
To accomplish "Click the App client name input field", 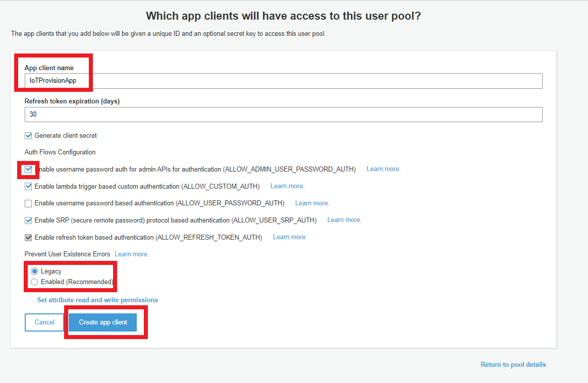I will pyautogui.click(x=283, y=81).
